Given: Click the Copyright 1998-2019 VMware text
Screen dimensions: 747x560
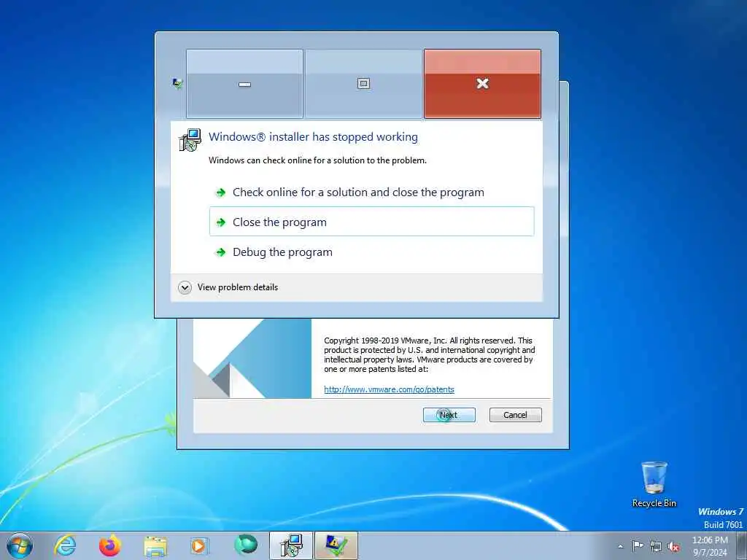Looking at the screenshot, I should (x=429, y=355).
